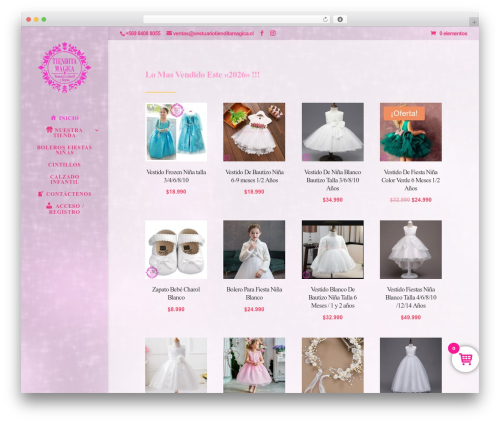Click the $49.990 price text
500x423 pixels.
tap(411, 317)
